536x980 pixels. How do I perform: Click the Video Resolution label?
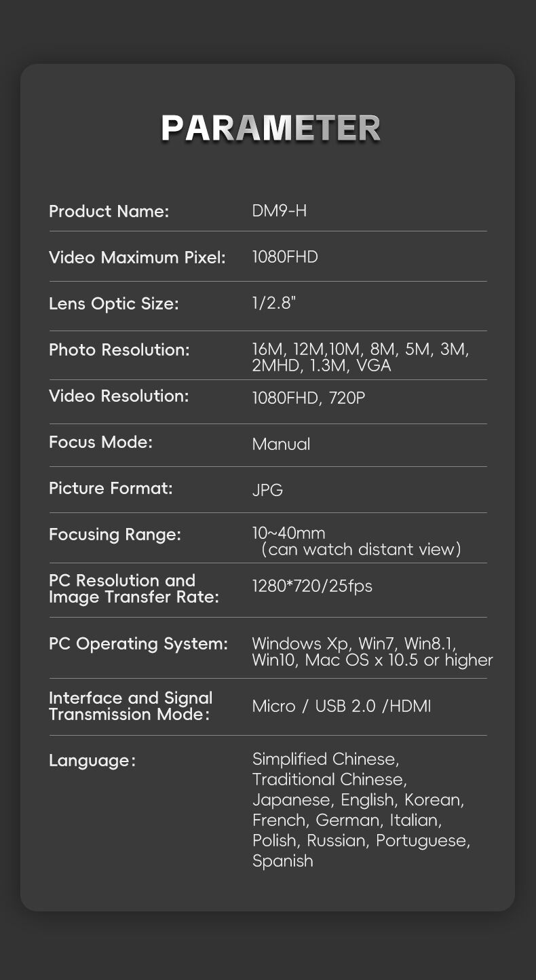point(119,396)
